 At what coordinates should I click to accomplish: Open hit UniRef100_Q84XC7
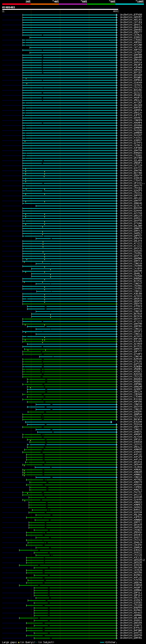(x=131, y=25)
